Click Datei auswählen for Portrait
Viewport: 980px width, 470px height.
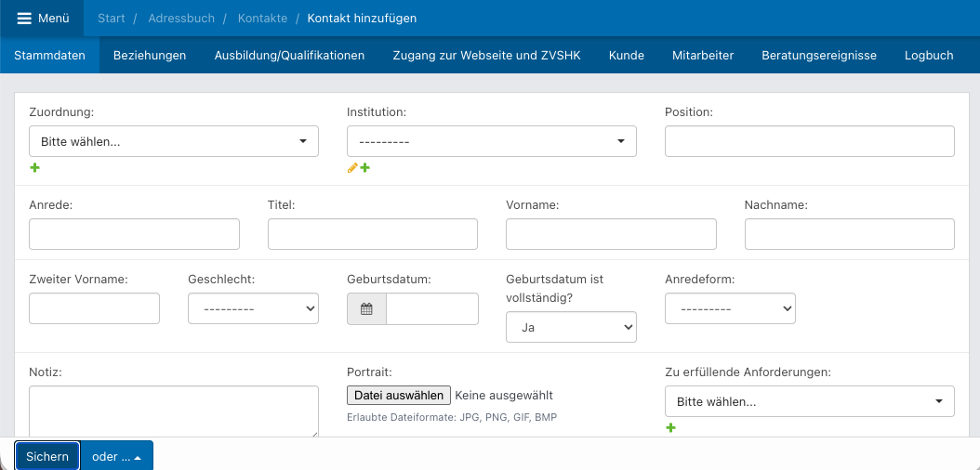click(x=399, y=395)
